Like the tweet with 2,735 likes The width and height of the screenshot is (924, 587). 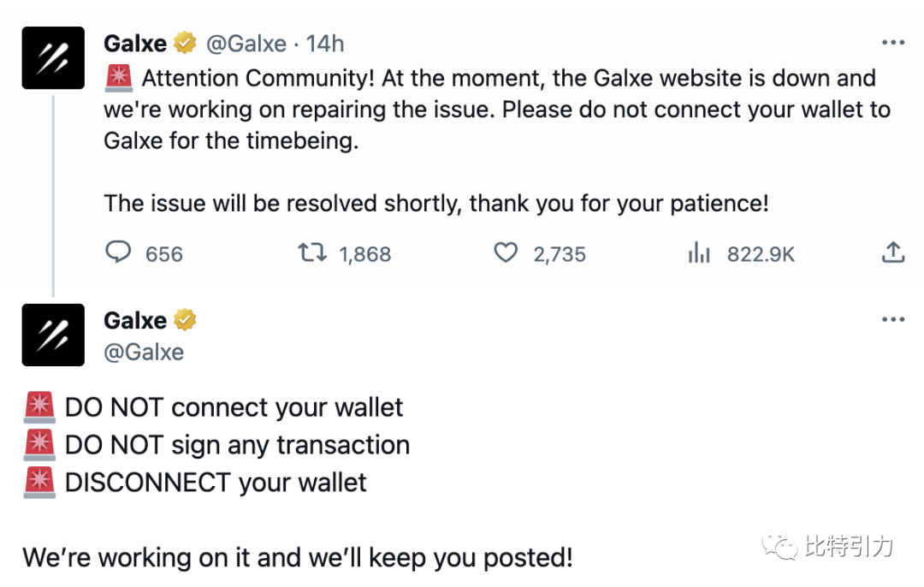506,252
